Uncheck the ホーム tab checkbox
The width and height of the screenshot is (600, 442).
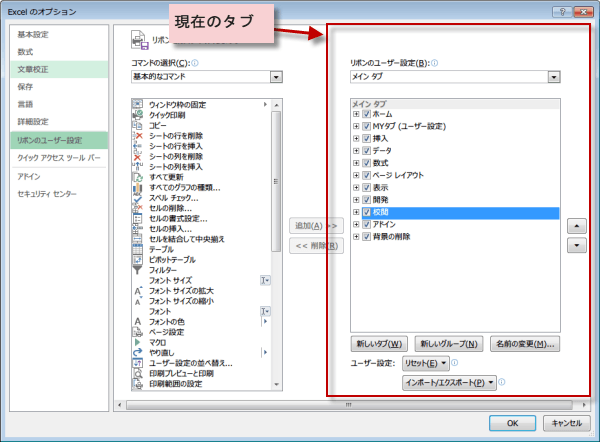pyautogui.click(x=367, y=114)
